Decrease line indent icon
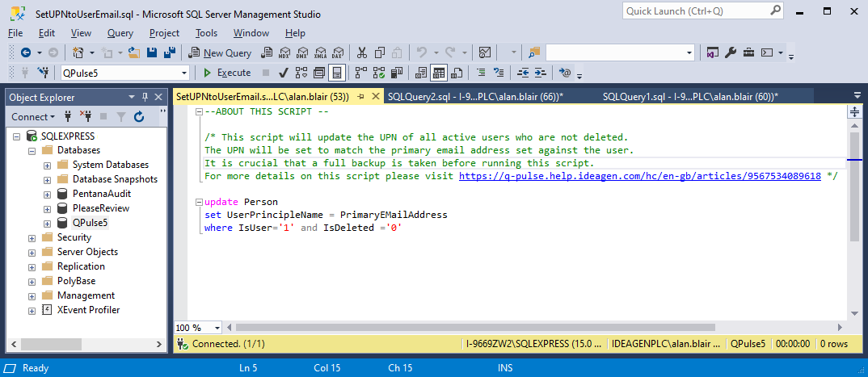Viewport: 868px width, 377px height. (x=523, y=73)
